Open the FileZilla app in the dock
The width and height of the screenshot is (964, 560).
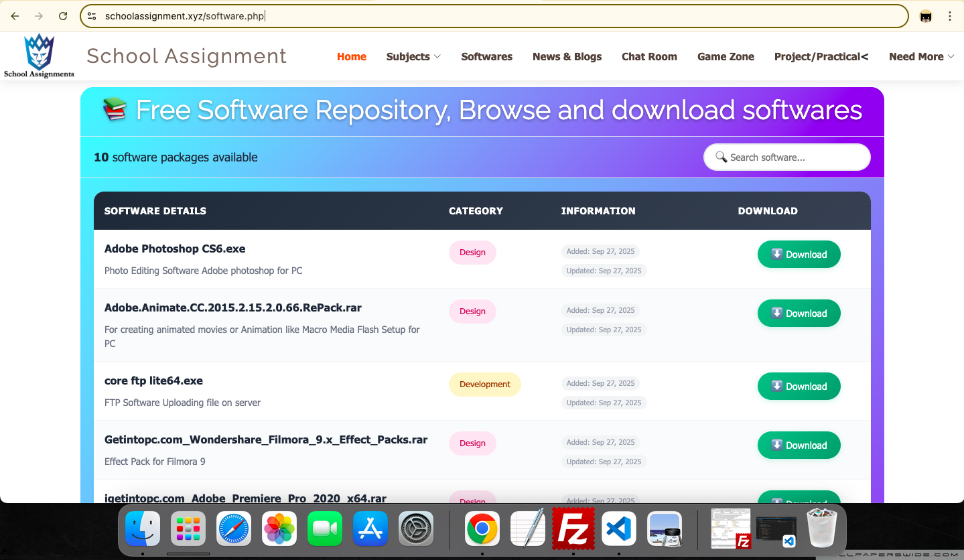573,529
